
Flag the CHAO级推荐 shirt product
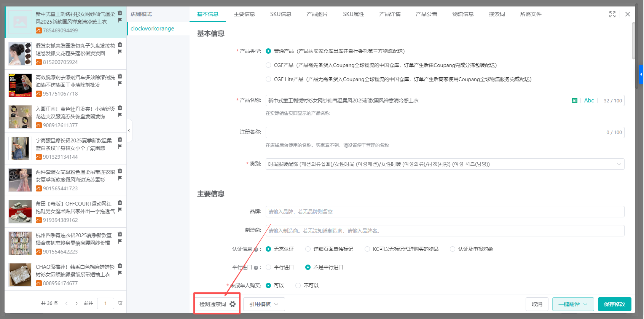click(x=120, y=273)
